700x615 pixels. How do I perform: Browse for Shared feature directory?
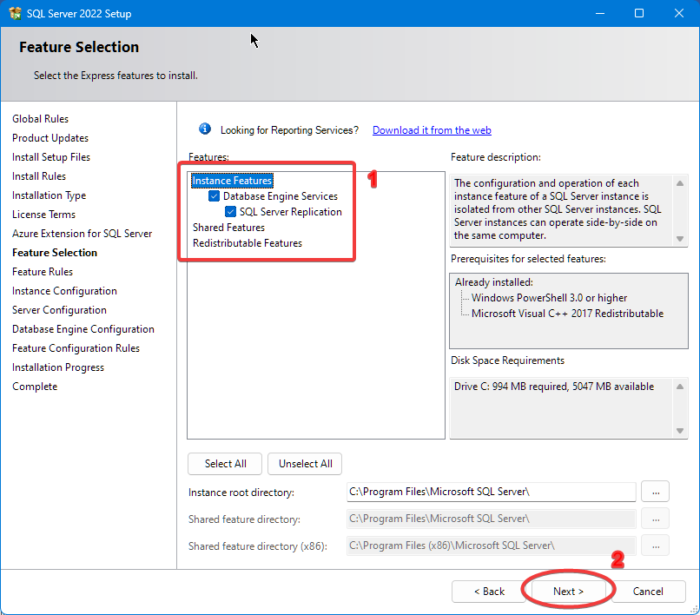(656, 519)
